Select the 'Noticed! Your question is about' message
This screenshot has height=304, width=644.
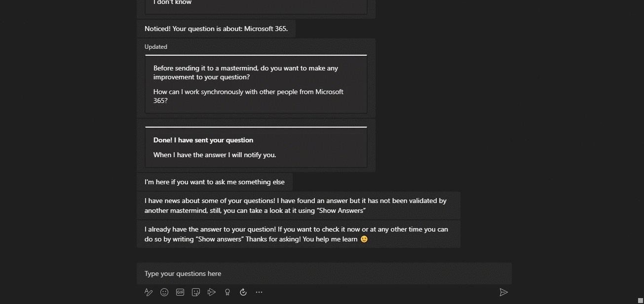(216, 29)
